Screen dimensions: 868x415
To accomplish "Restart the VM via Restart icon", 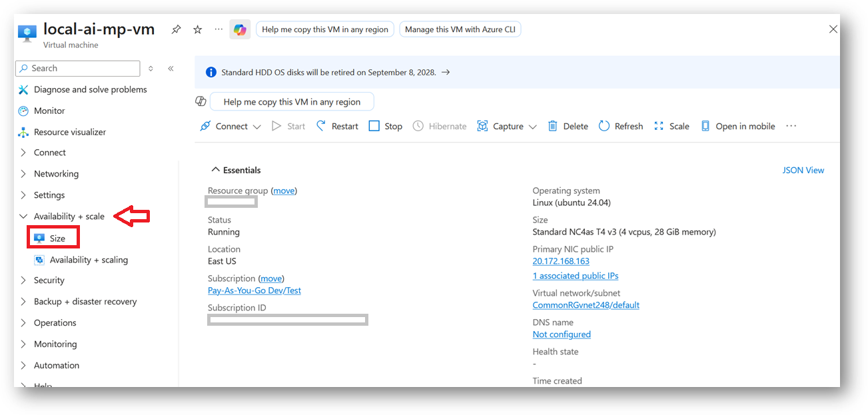I will (x=321, y=126).
